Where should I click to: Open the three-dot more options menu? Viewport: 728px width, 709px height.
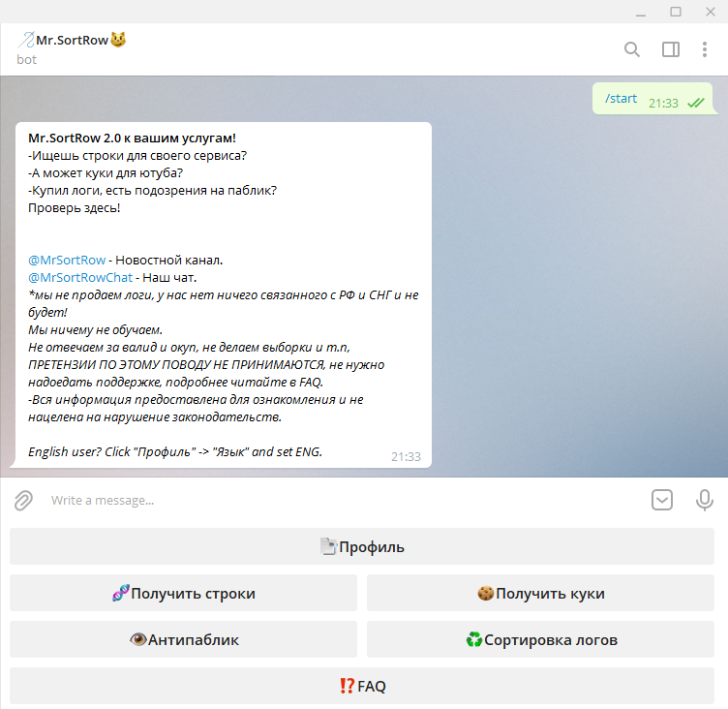(705, 49)
